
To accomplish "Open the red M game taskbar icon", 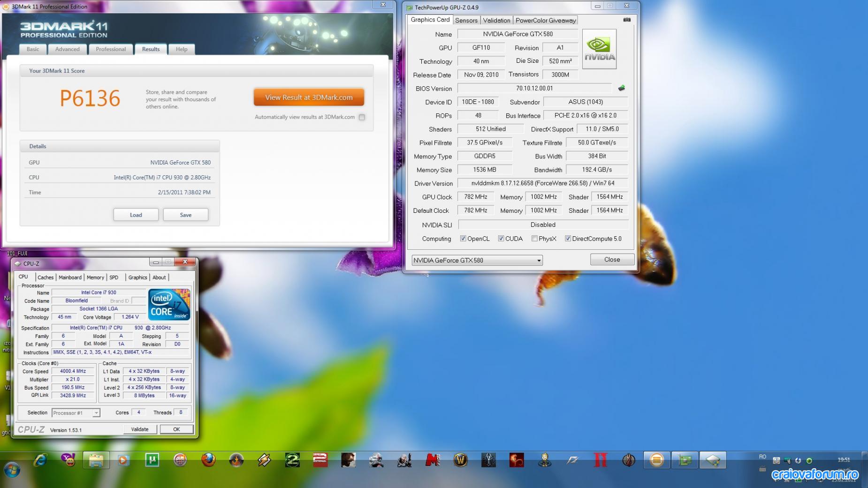I will pyautogui.click(x=433, y=460).
